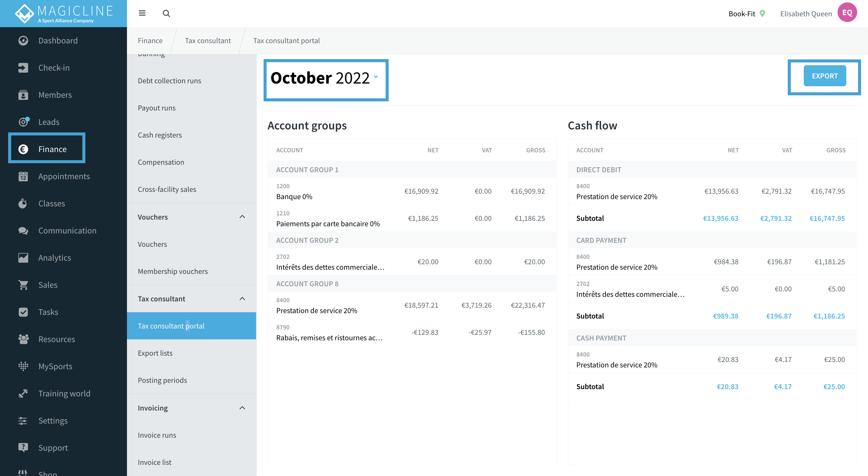Open Membership vouchers submenu item
The image size is (868, 476).
(x=192, y=271)
